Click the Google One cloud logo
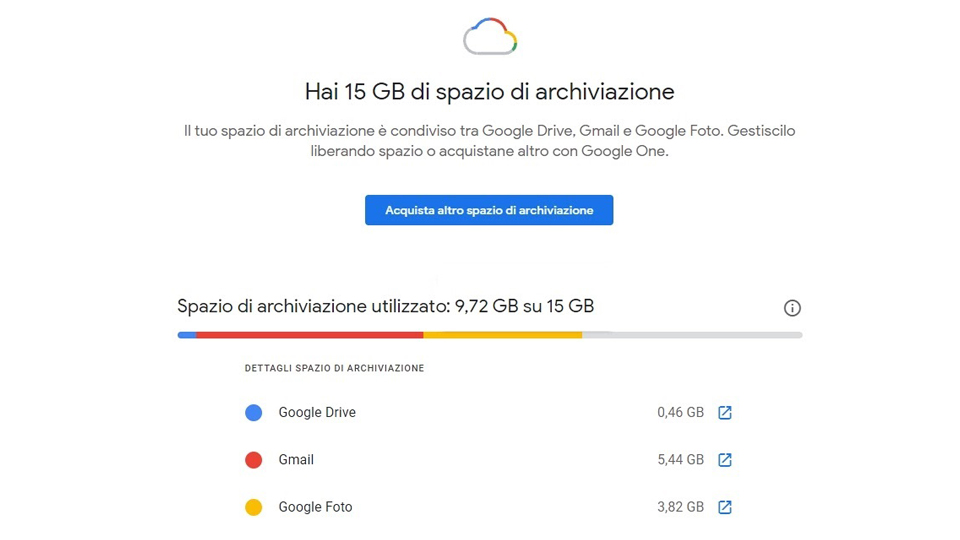Image resolution: width=960 pixels, height=540 pixels. (x=490, y=36)
